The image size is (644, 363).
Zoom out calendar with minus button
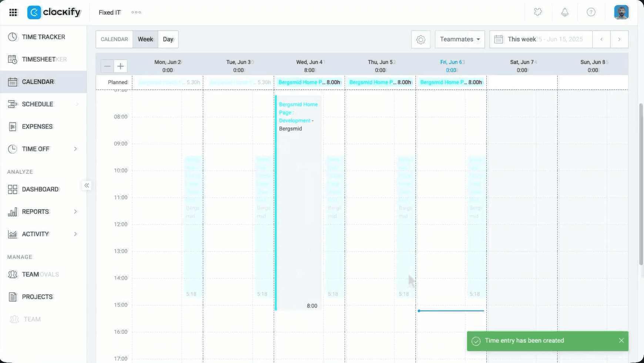point(107,66)
